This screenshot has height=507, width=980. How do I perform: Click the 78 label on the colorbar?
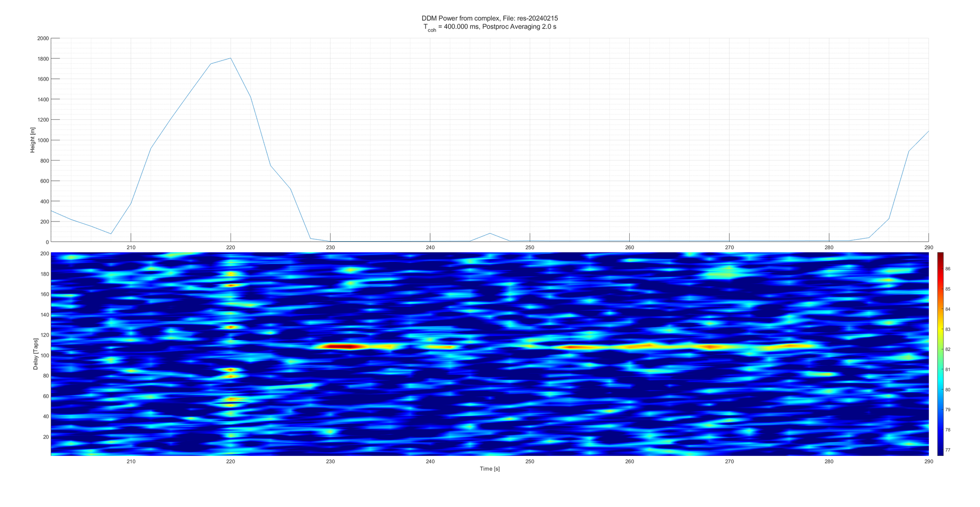coord(948,430)
